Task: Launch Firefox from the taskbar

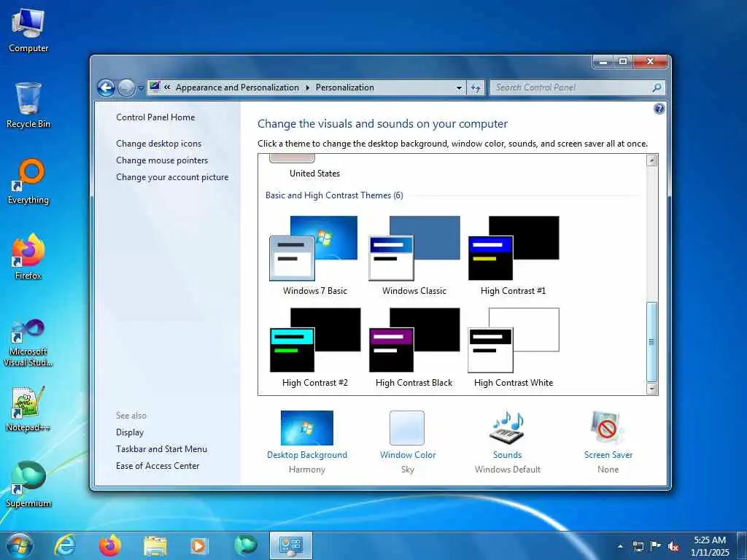Action: tap(110, 545)
